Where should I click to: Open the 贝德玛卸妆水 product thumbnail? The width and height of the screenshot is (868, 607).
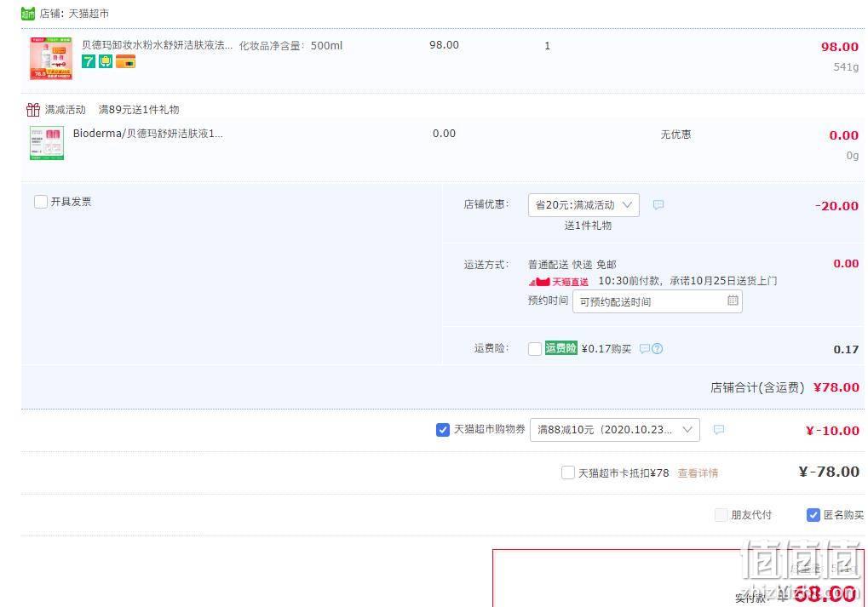tap(51, 58)
